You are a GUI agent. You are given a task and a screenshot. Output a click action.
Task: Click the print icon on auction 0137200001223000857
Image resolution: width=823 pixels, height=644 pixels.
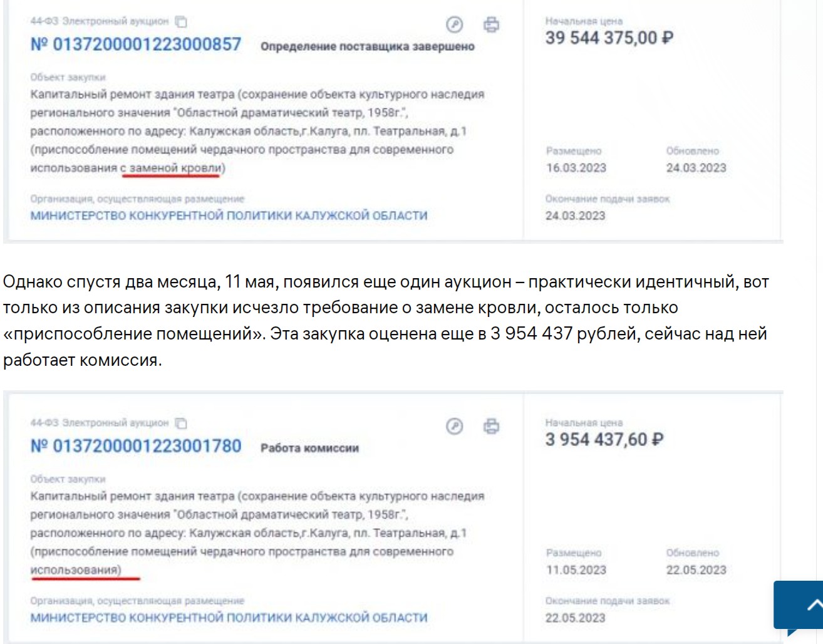[x=492, y=24]
